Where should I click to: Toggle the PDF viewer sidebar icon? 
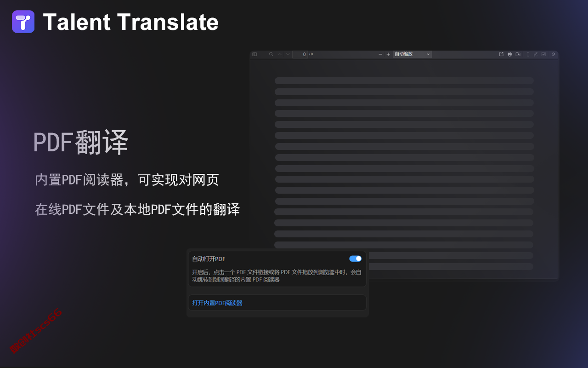pos(254,54)
